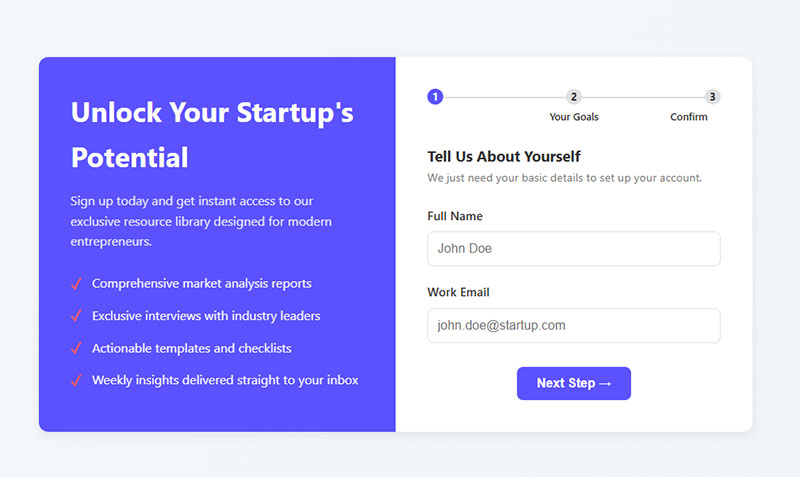The width and height of the screenshot is (800, 477).
Task: Click the Sign up today description paragraph
Action: tap(201, 221)
